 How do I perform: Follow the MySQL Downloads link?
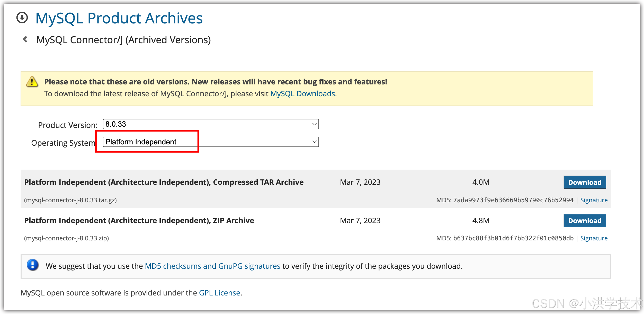[302, 94]
